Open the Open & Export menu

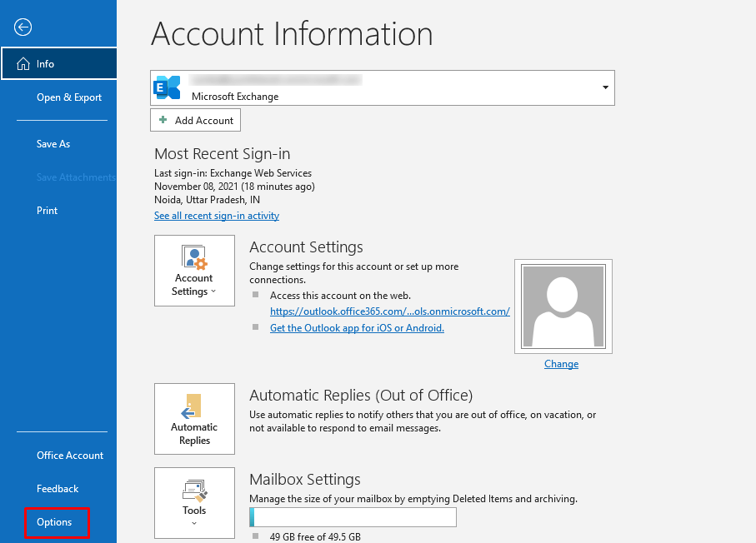(69, 97)
